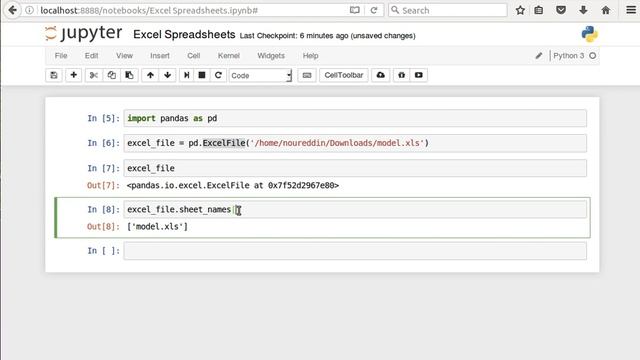Open downloads with the down arrow icon
This screenshot has height=360, width=640.
click(583, 10)
